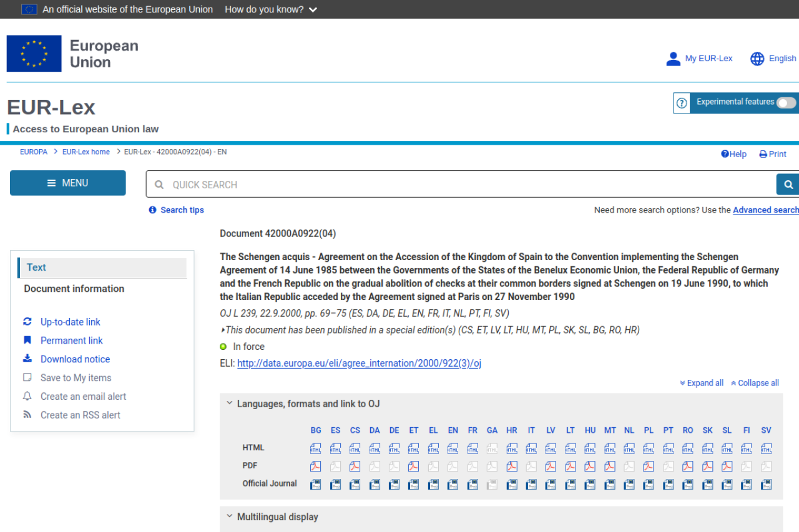Screen dimensions: 799x532
Task: Open the Bulgarian (BG) PDF icon
Action: (316, 466)
